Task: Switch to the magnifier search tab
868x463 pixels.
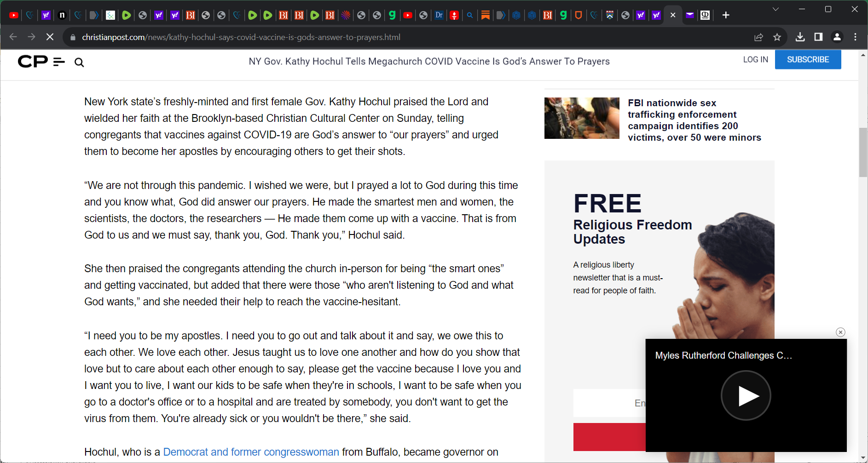Action: click(470, 15)
